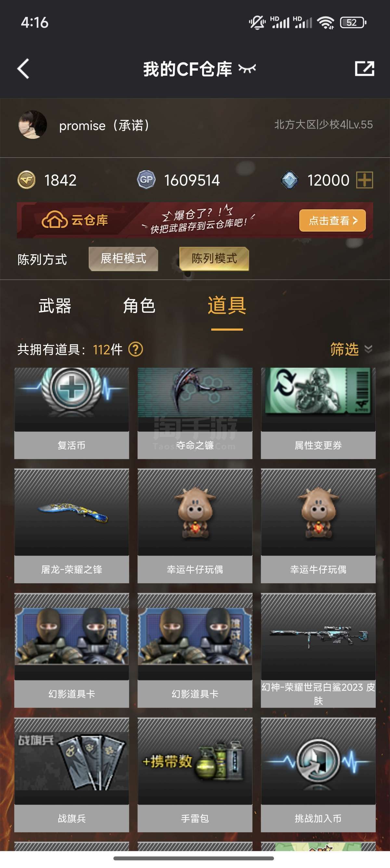The height and width of the screenshot is (868, 390).
Task: Click the chevron beside 筛选
Action: (x=368, y=349)
